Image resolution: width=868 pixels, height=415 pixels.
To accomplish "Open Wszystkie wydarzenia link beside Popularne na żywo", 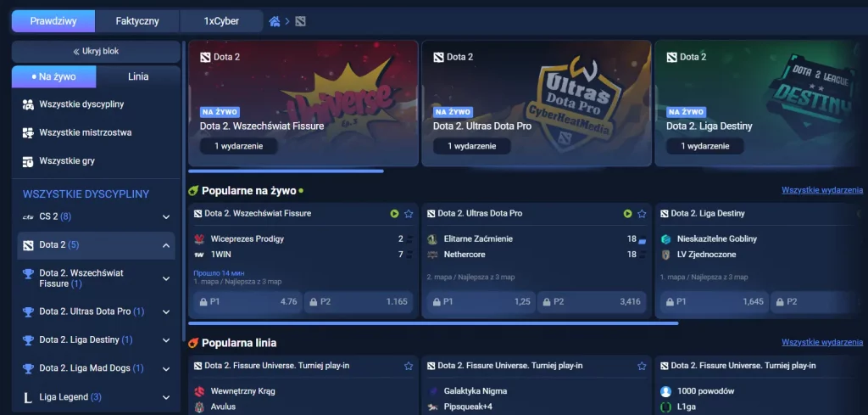I will click(822, 190).
